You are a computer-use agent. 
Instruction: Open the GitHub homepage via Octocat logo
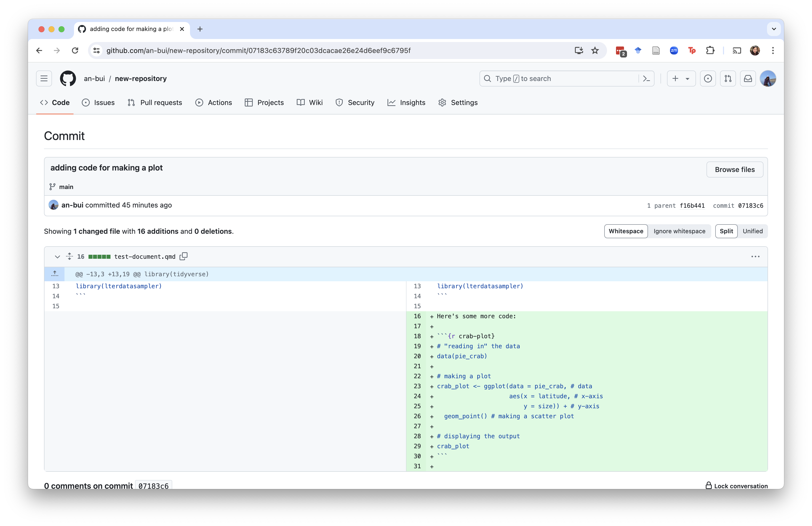point(68,78)
